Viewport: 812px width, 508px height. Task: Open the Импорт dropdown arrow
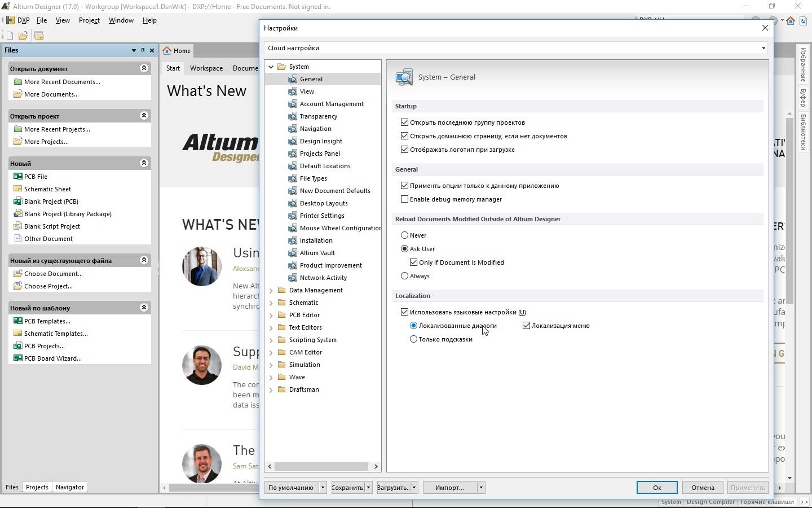[481, 488]
